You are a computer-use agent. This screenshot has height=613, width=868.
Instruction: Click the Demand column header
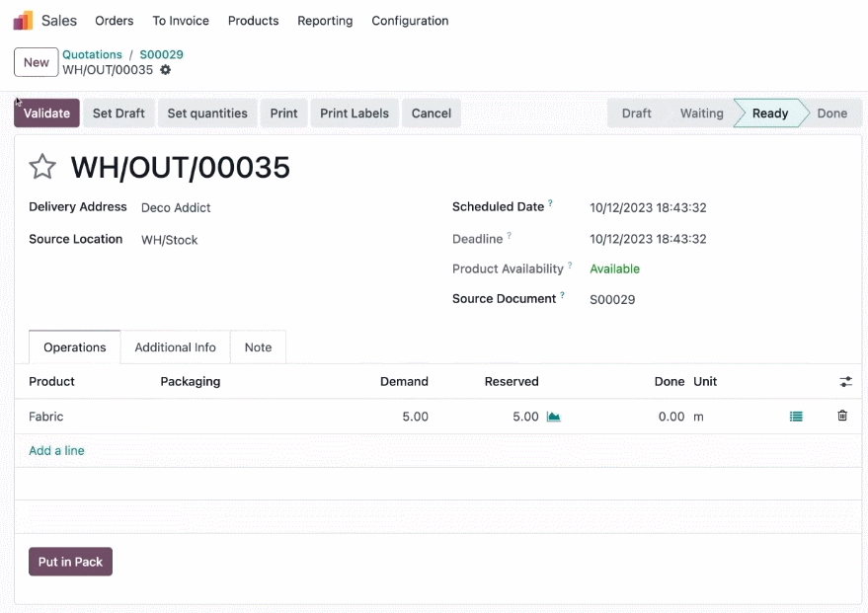[x=404, y=381]
